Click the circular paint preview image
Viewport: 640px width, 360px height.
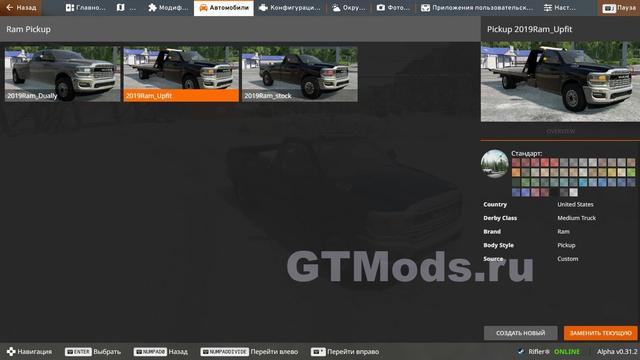pyautogui.click(x=494, y=164)
